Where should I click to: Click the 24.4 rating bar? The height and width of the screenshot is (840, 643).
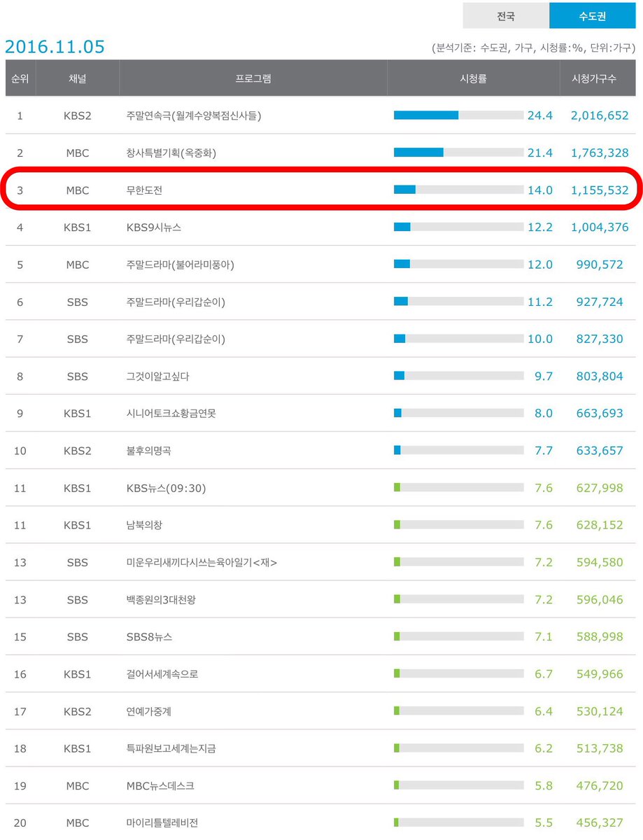458,115
